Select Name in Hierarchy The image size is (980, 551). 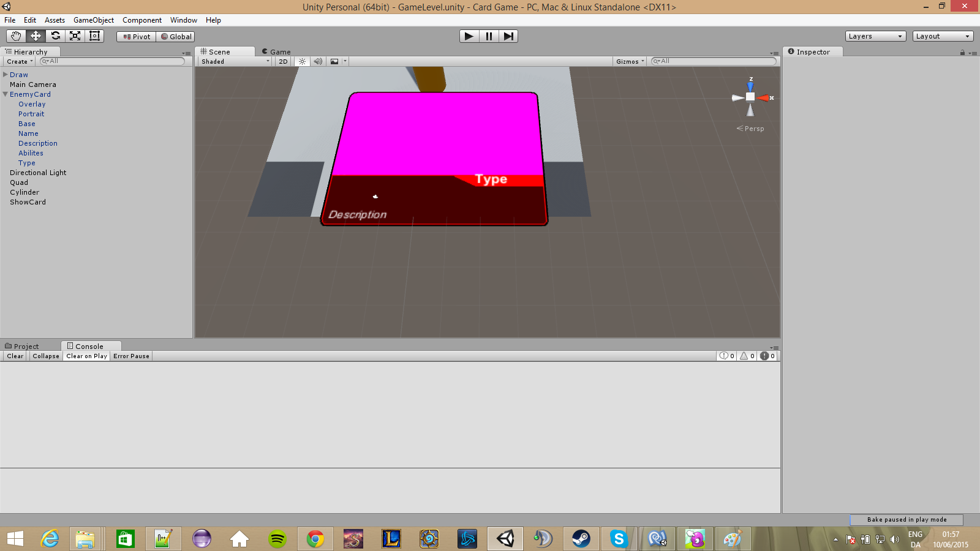pos(28,133)
